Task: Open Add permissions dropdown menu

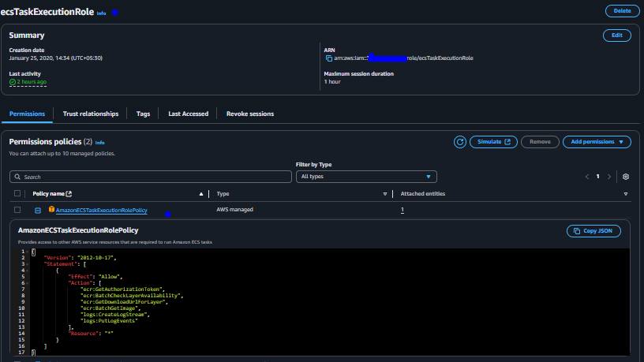Action: [x=597, y=142]
